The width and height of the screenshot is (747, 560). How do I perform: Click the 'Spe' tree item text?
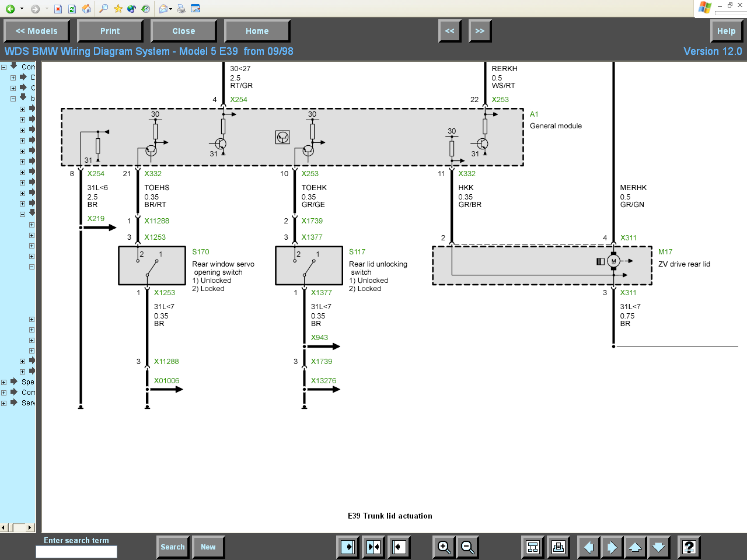tap(28, 382)
